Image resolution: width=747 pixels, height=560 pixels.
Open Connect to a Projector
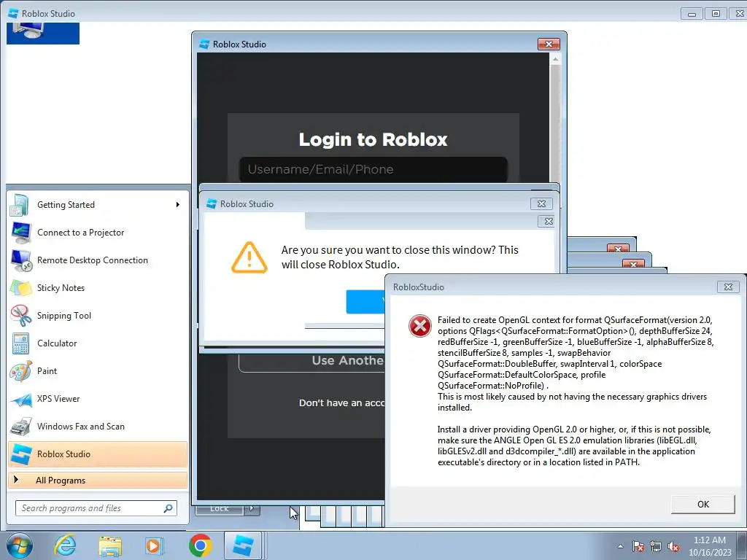(98, 233)
